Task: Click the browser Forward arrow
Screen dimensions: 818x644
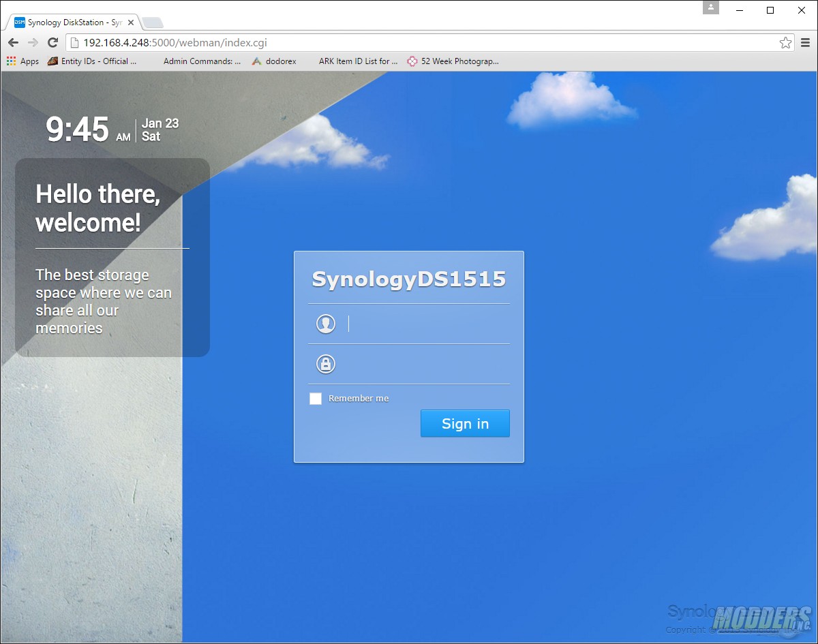Action: tap(33, 43)
